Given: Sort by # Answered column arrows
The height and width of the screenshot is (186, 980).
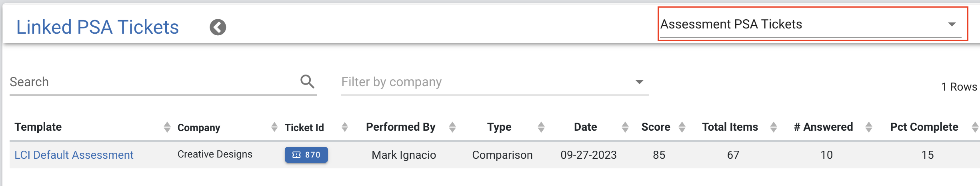Looking at the screenshot, I should point(869,127).
